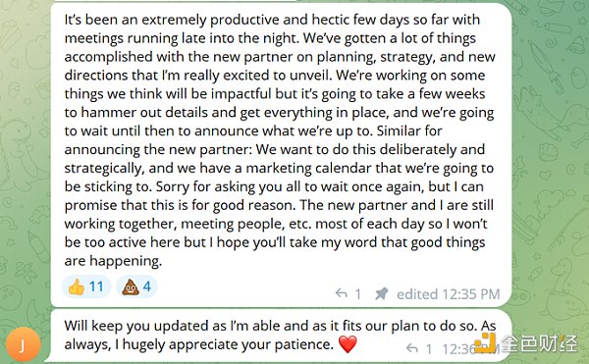Viewport: 589px width, 364px height.
Task: Click the count 11 beside thumbs up
Action: pyautogui.click(x=96, y=287)
